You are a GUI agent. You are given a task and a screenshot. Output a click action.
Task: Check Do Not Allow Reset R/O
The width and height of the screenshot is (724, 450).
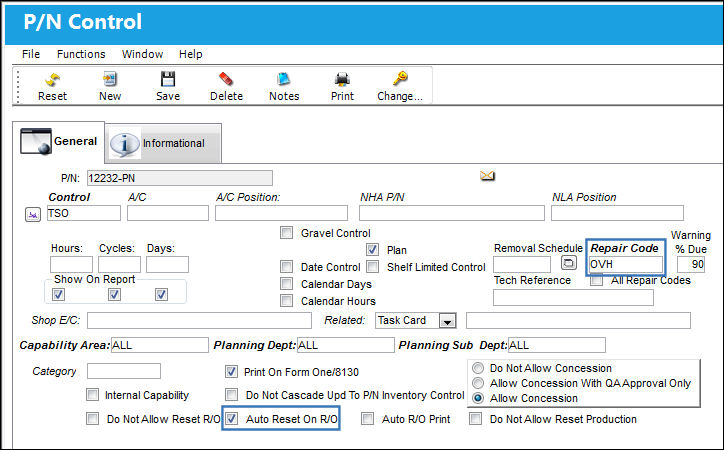(x=92, y=419)
